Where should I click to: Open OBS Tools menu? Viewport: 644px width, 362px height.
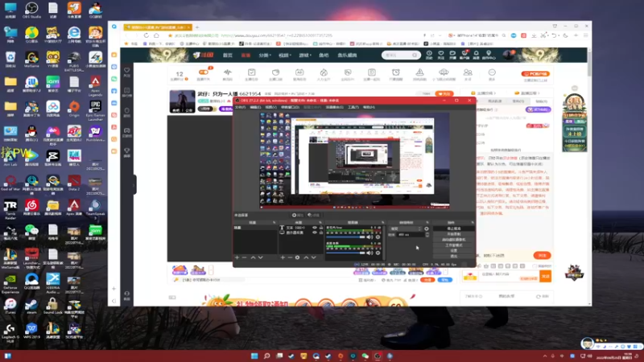point(353,108)
